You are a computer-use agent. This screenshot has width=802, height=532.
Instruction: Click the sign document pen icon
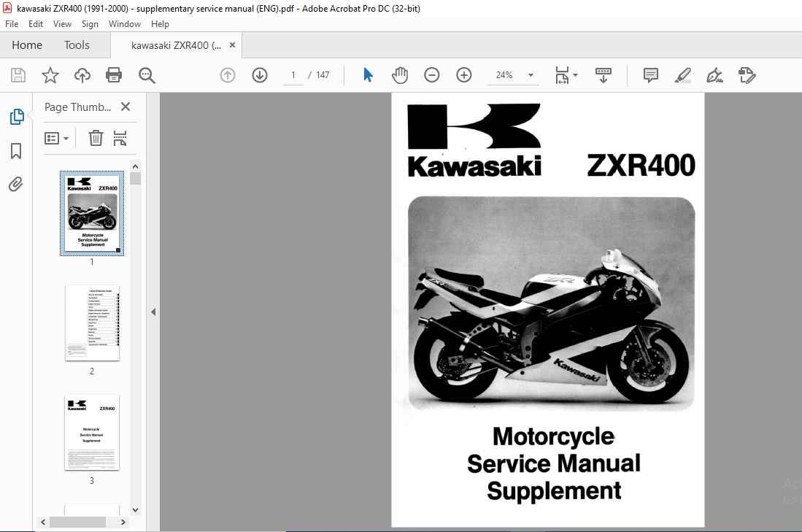tap(714, 75)
